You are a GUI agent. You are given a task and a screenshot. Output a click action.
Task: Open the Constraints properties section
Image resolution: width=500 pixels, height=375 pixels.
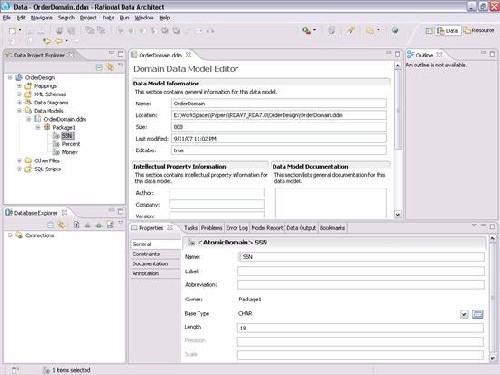click(155, 254)
